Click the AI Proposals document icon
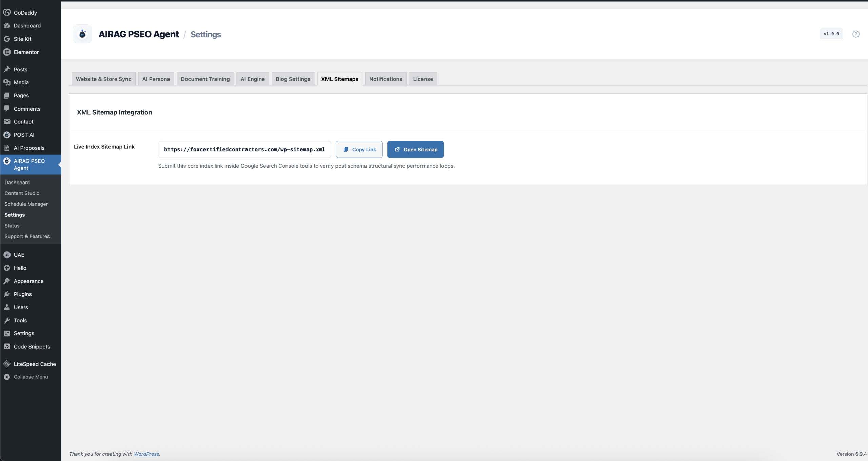This screenshot has height=461, width=868. (7, 148)
